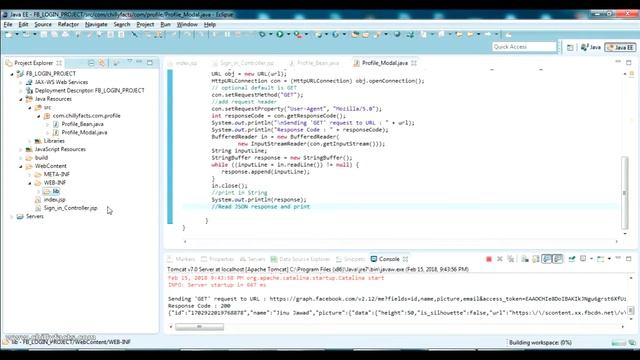Pin the Console view
Screen dimensions: 640x360
pyautogui.click(x=572, y=259)
